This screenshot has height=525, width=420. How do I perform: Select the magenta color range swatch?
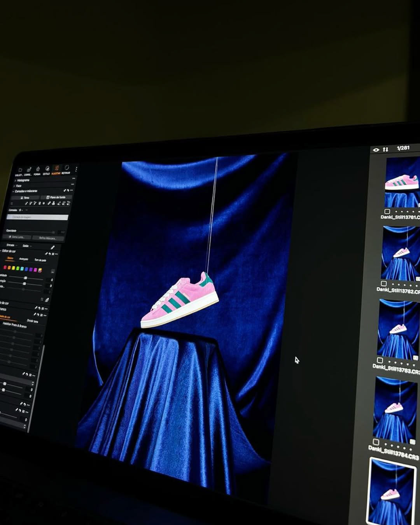pos(35,269)
